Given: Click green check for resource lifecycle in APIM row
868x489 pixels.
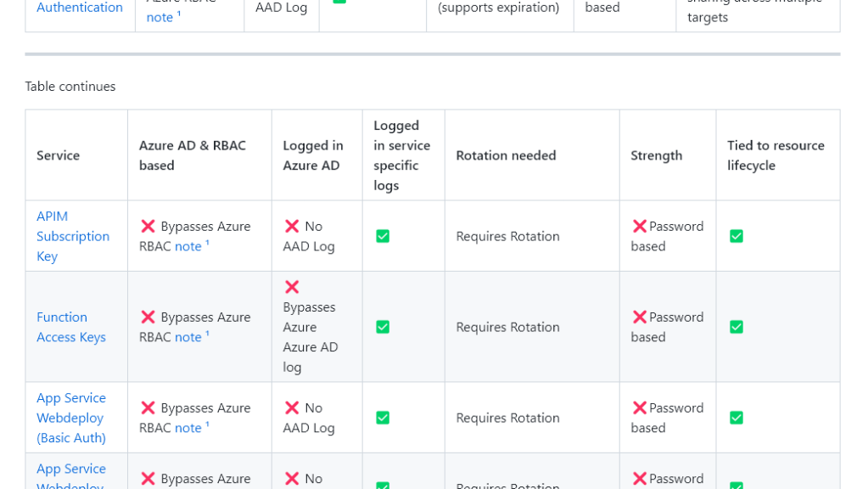Looking at the screenshot, I should (736, 236).
